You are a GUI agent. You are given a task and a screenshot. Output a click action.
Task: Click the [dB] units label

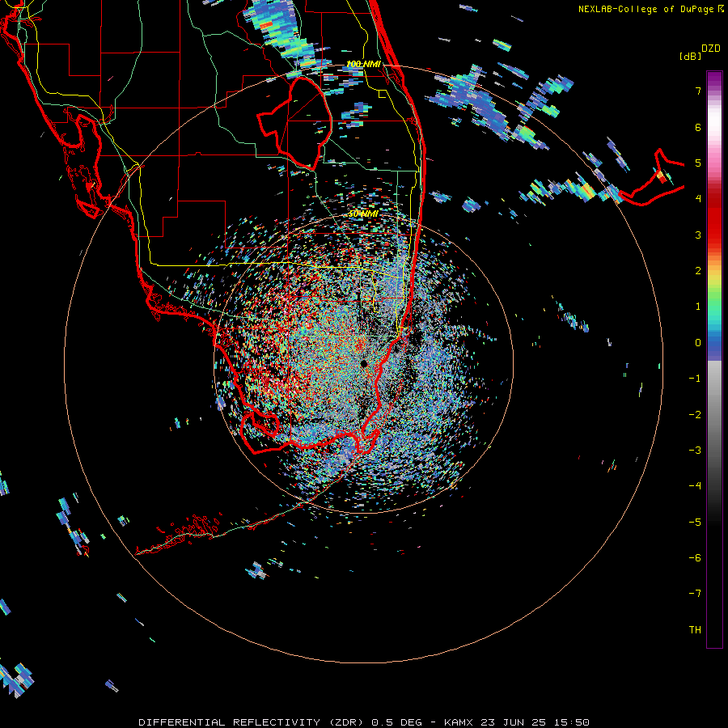tap(691, 56)
